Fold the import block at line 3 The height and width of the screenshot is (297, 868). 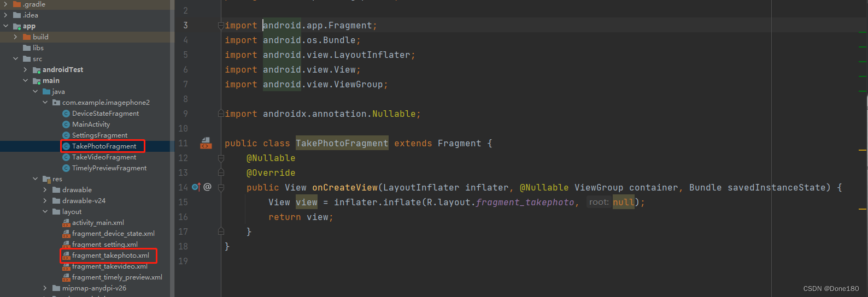point(221,26)
